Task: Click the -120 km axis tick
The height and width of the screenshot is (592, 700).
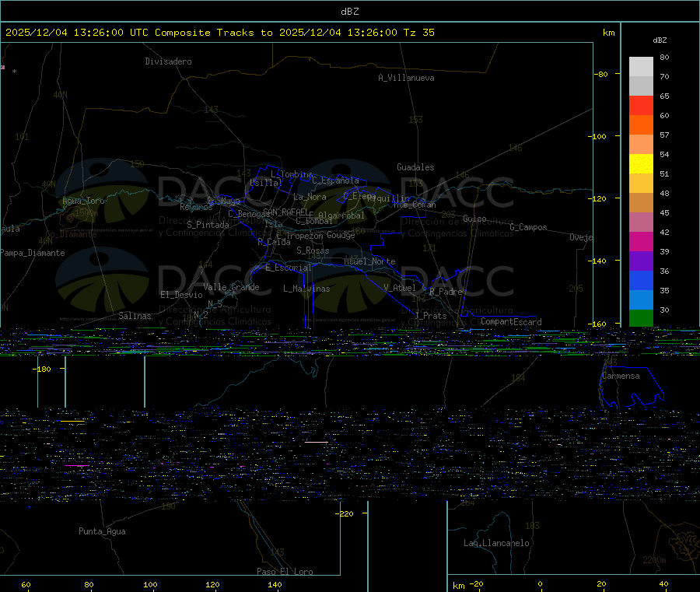Action: tap(597, 198)
